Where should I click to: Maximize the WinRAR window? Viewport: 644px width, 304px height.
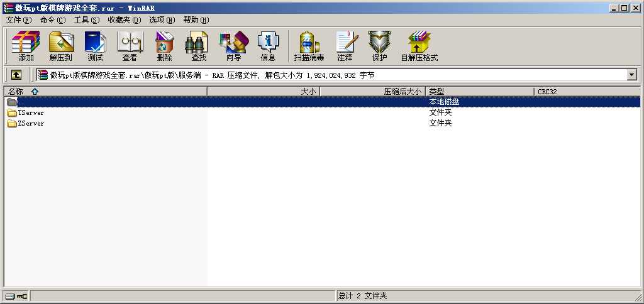pyautogui.click(x=625, y=8)
